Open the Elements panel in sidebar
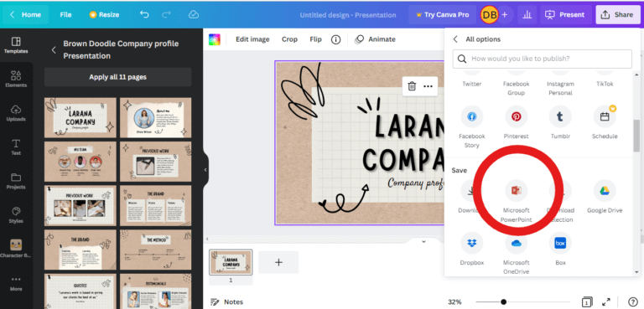644x309 pixels. [x=16, y=80]
